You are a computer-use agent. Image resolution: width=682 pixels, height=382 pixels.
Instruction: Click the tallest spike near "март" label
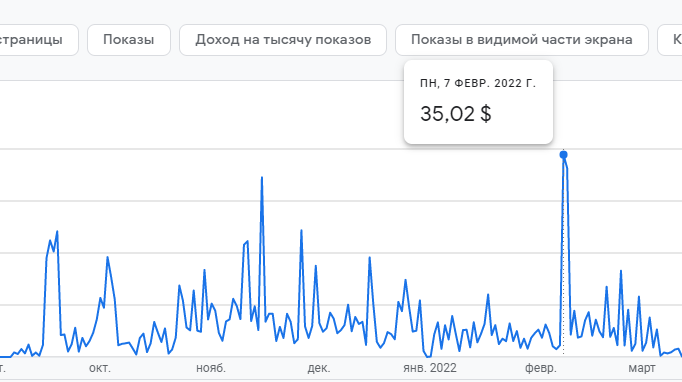(x=621, y=271)
